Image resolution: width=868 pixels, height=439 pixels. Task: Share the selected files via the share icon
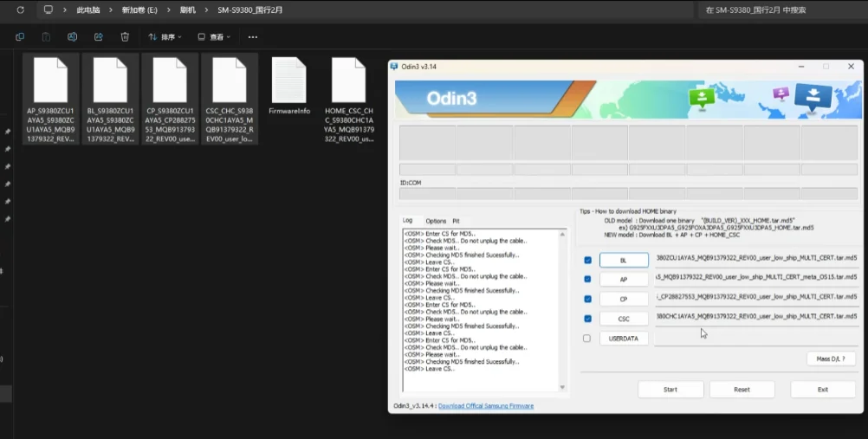99,36
